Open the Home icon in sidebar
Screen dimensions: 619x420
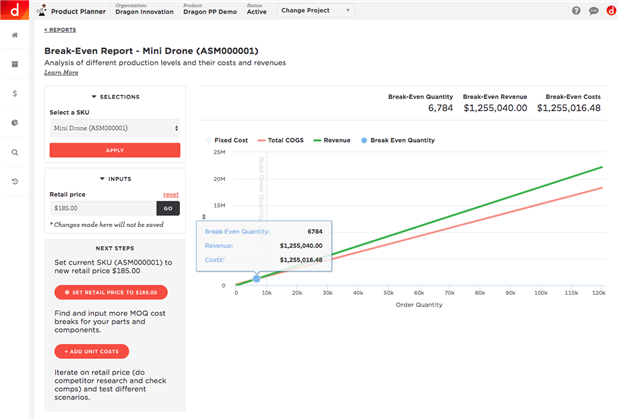click(x=15, y=36)
